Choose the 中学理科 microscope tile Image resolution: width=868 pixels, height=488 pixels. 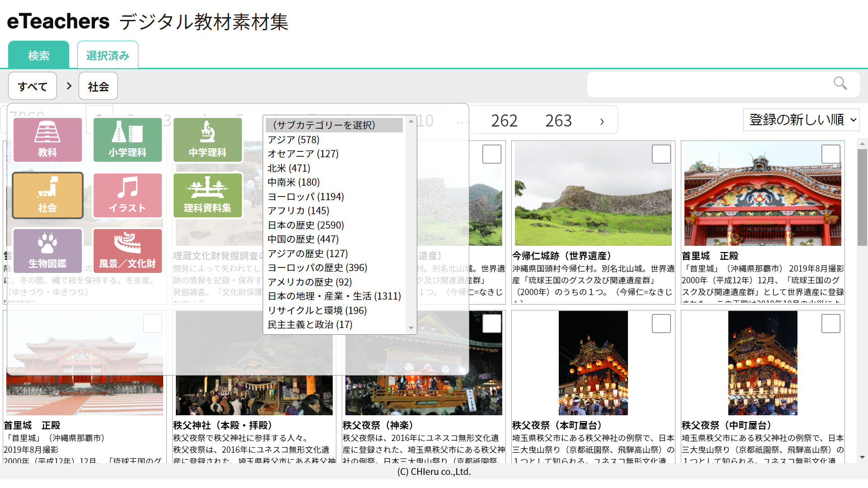[208, 140]
